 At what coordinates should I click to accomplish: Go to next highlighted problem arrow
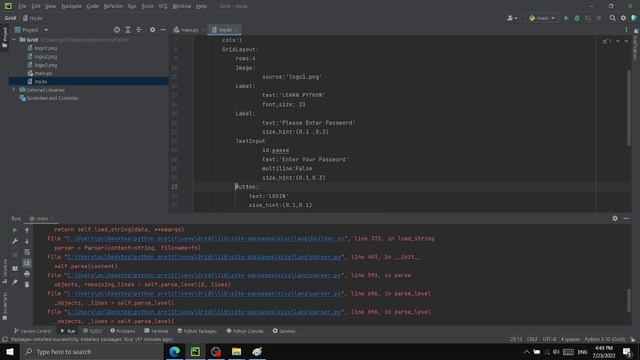point(626,41)
